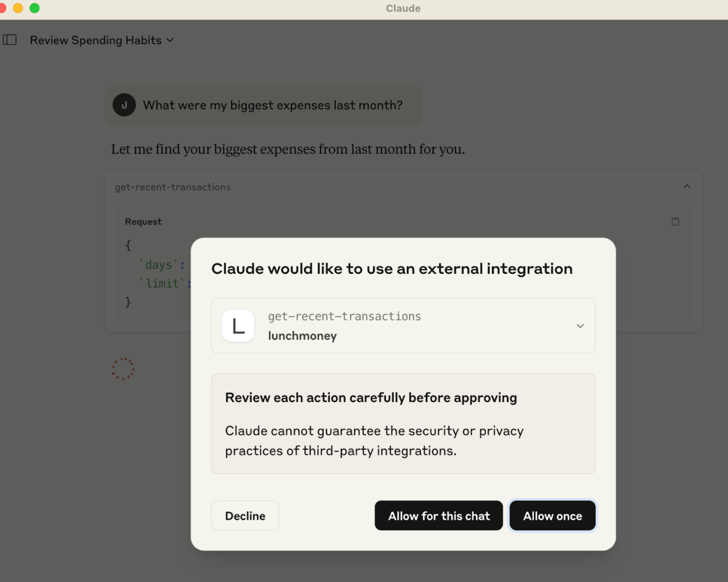Click the lunchmoney L integration icon
Image resolution: width=728 pixels, height=582 pixels.
(238, 326)
